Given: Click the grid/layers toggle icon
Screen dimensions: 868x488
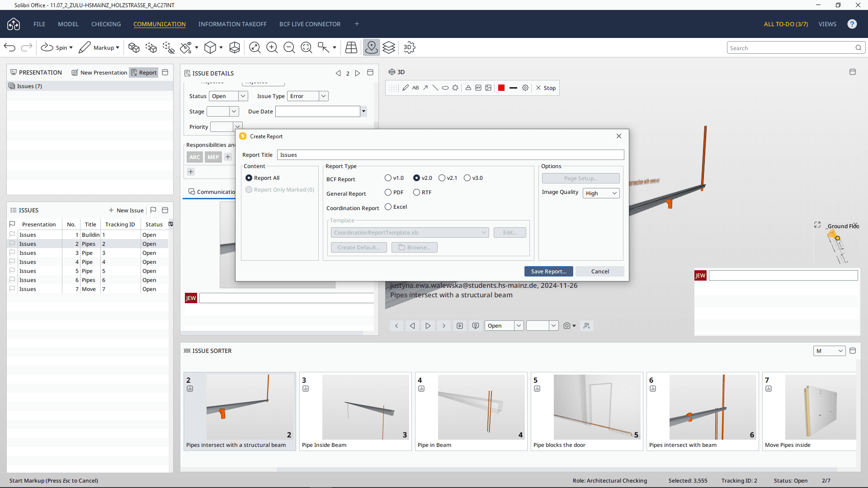Looking at the screenshot, I should click(390, 47).
